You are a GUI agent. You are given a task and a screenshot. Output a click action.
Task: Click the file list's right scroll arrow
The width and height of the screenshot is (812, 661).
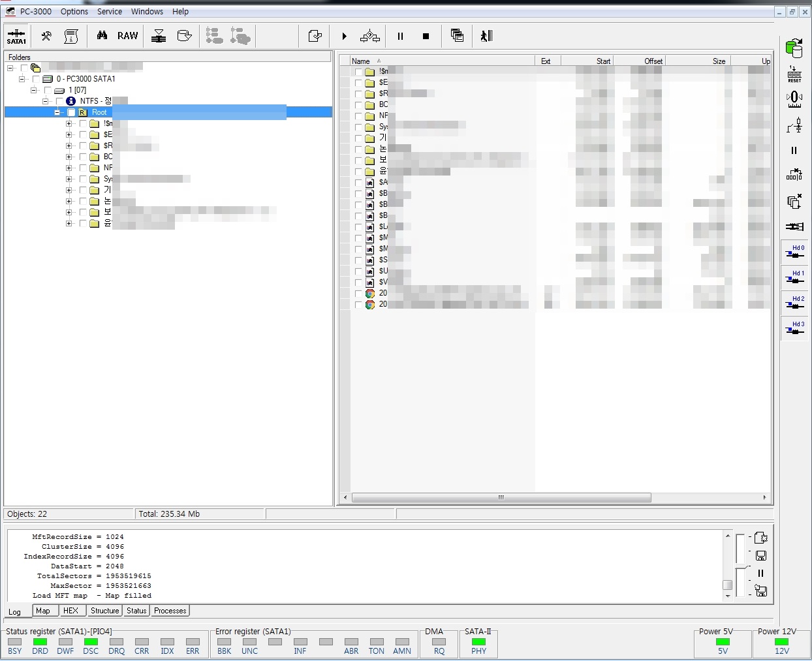pyautogui.click(x=764, y=497)
